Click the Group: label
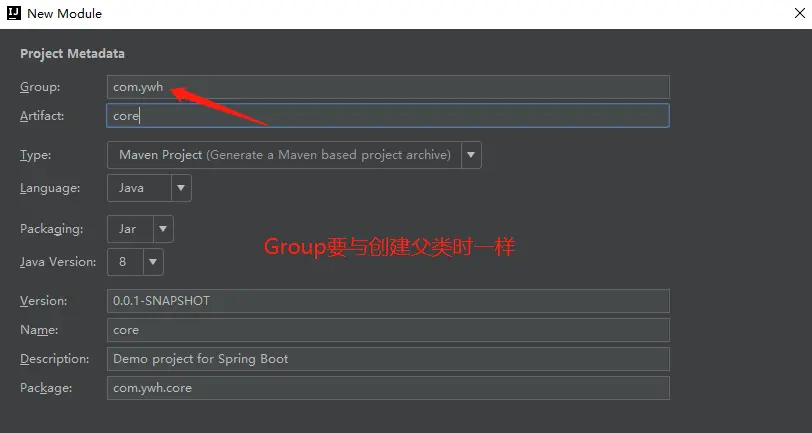 tap(40, 87)
